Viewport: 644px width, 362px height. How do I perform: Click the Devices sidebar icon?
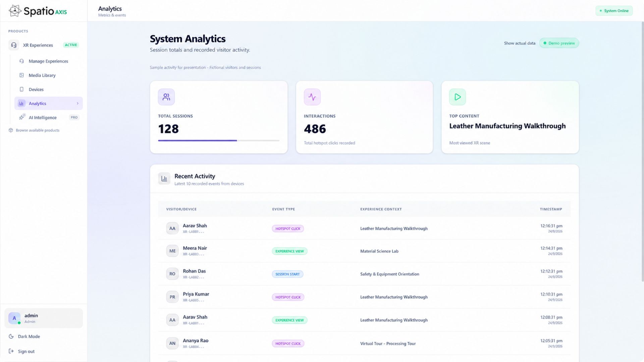pos(21,89)
